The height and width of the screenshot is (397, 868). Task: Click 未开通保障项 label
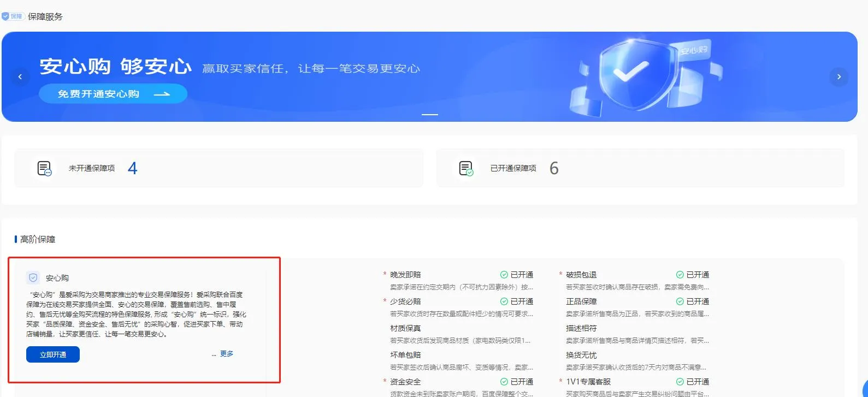[x=92, y=168]
